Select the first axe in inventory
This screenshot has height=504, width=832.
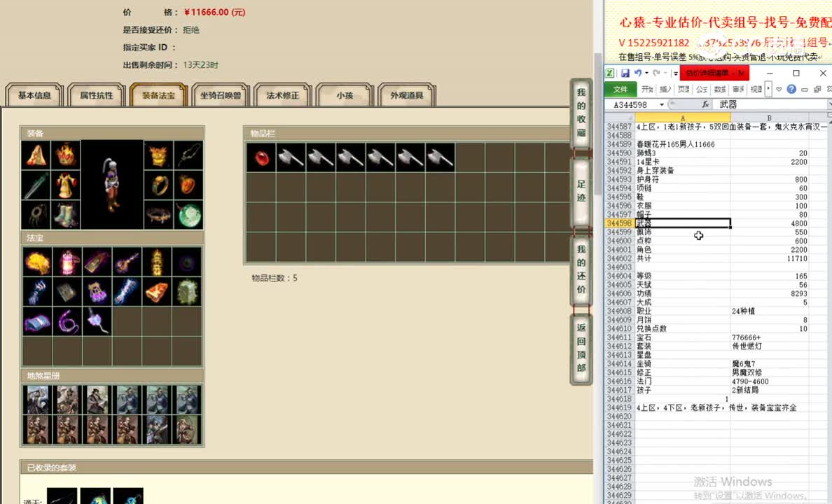point(291,157)
